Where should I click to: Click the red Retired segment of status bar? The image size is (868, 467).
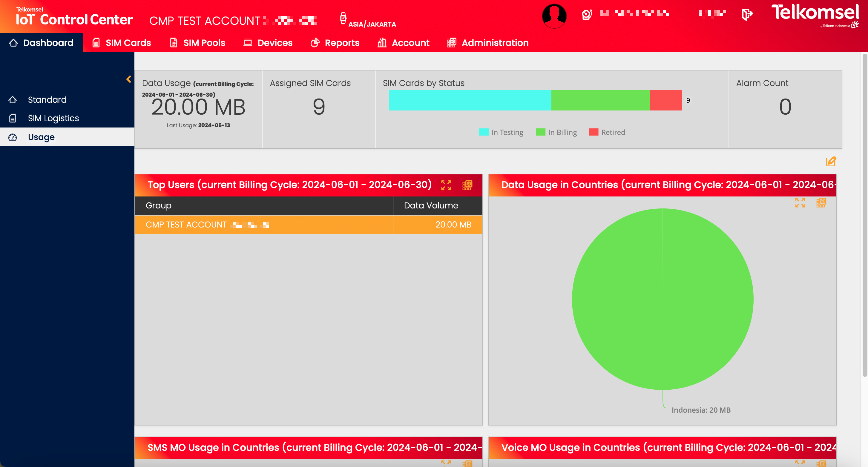point(666,100)
